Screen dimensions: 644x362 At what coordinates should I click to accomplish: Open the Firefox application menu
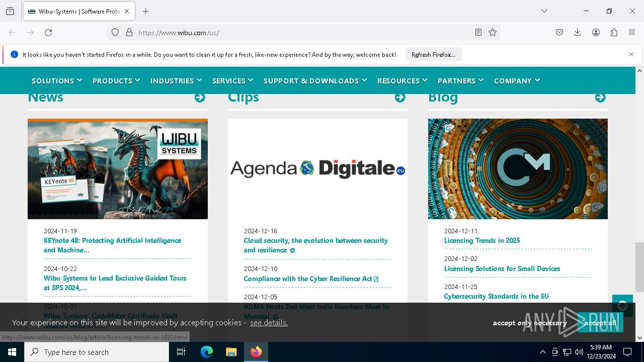632,32
